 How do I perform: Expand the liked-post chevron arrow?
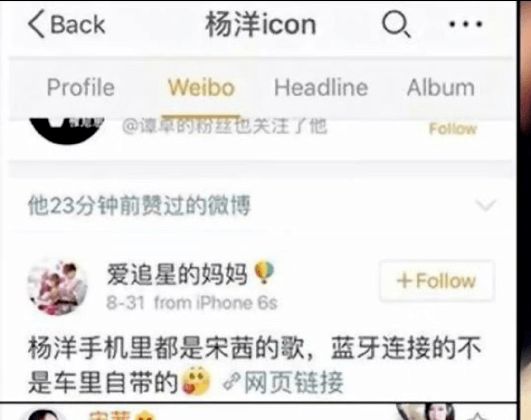pyautogui.click(x=485, y=205)
